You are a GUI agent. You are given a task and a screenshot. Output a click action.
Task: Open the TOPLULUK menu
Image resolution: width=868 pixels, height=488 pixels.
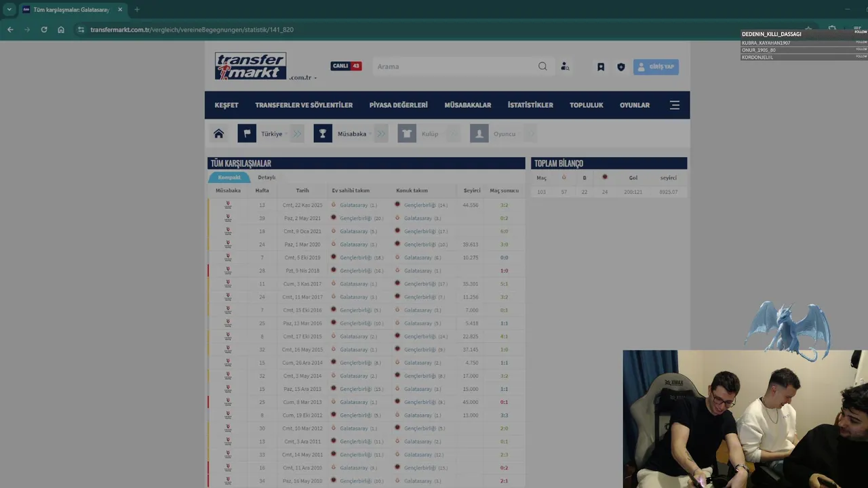coord(587,105)
